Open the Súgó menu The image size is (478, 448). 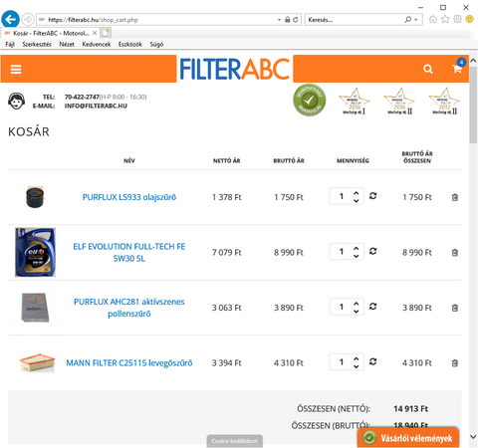pyautogui.click(x=156, y=44)
